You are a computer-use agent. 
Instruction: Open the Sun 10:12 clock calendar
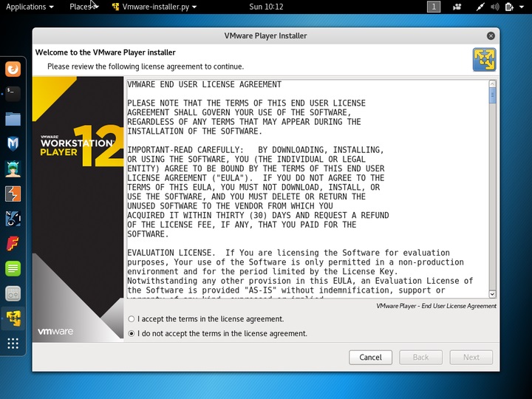(x=266, y=7)
